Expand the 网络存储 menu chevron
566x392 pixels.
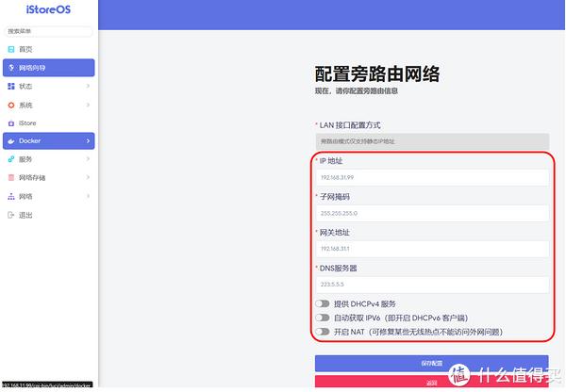click(88, 177)
